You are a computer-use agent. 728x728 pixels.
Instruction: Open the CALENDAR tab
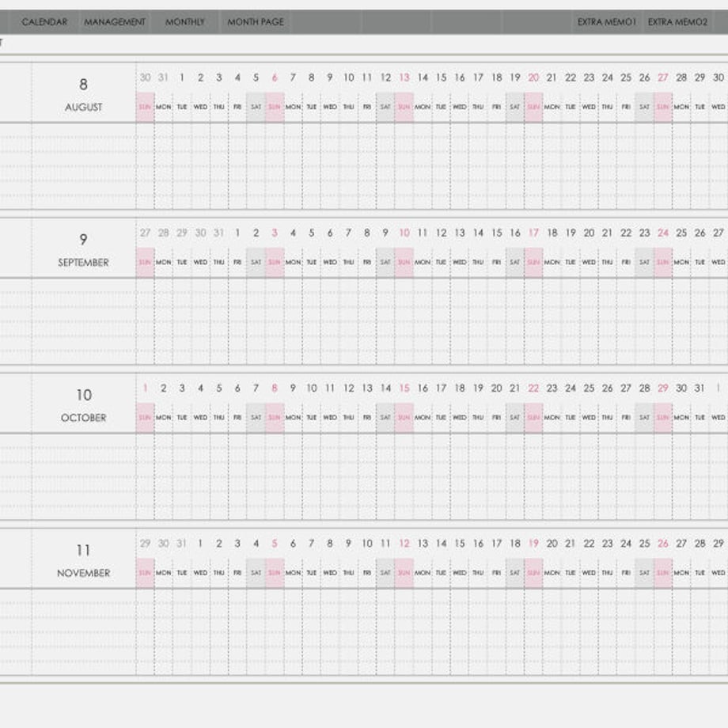44,22
